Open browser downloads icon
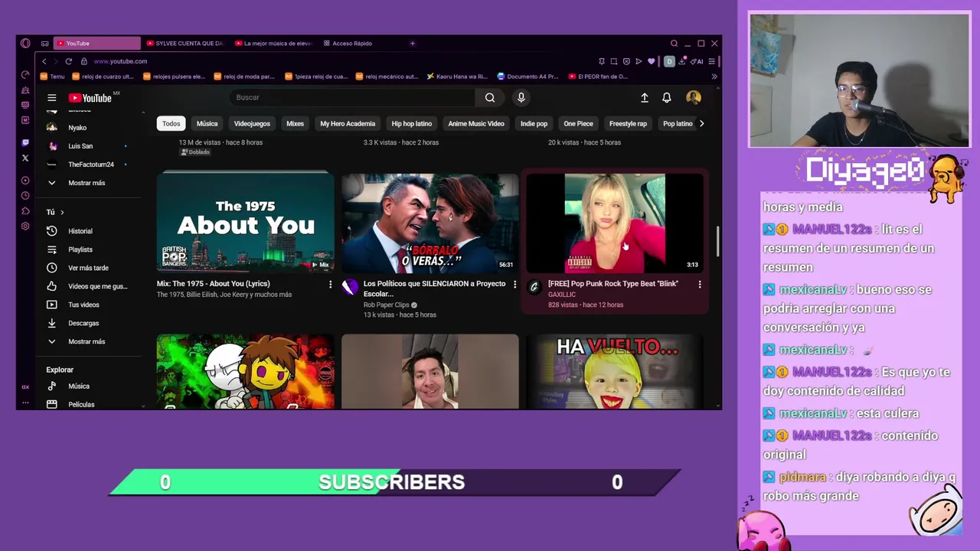 (x=682, y=61)
